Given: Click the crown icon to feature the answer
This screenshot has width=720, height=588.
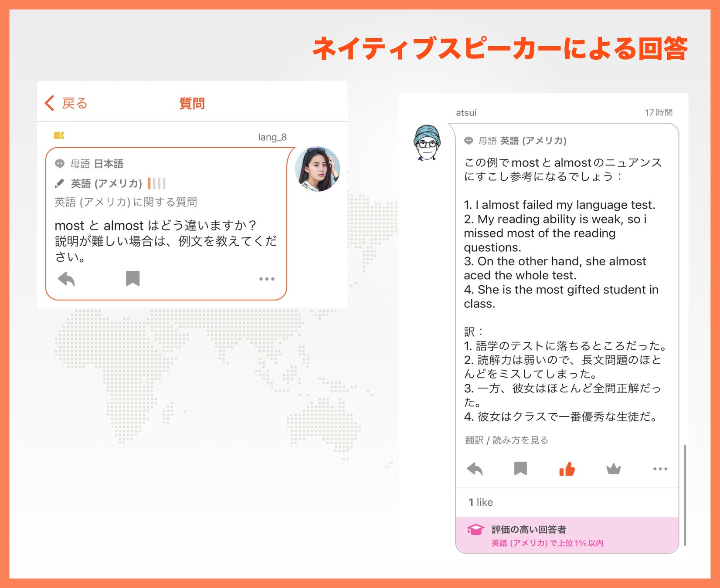Looking at the screenshot, I should (x=614, y=469).
